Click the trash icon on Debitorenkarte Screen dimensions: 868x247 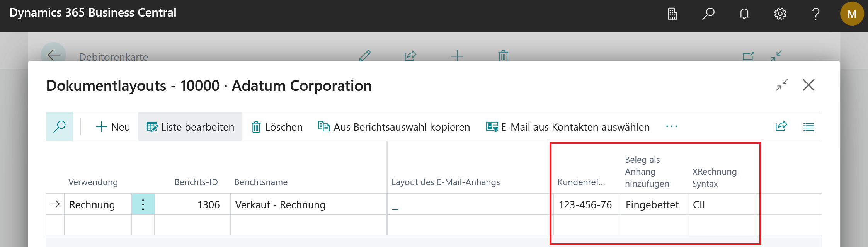click(503, 56)
